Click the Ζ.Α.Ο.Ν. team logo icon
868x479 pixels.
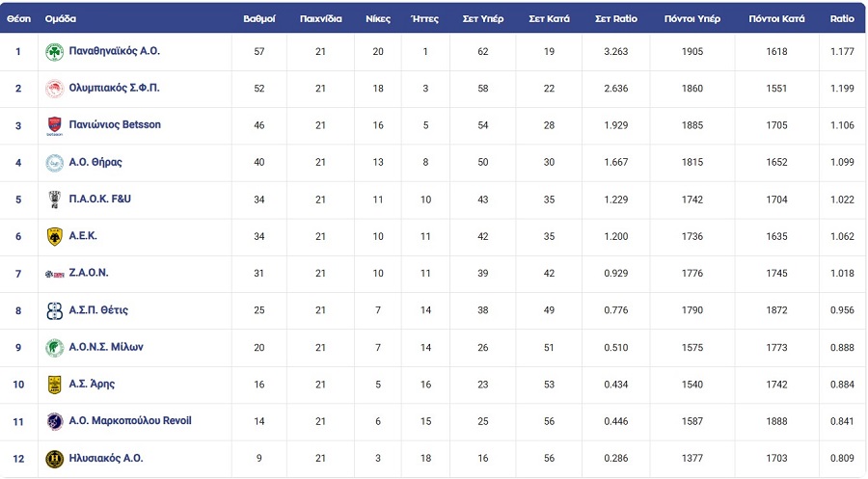[55, 274]
